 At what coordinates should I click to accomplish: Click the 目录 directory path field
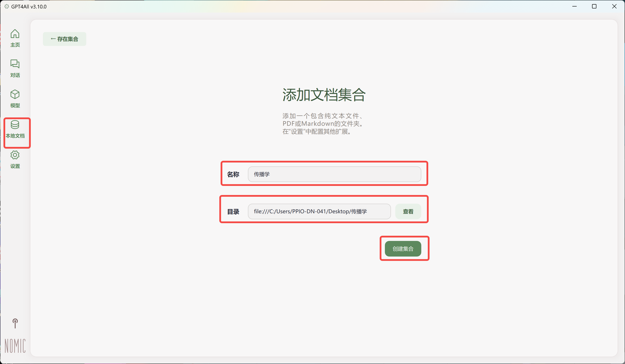point(319,211)
